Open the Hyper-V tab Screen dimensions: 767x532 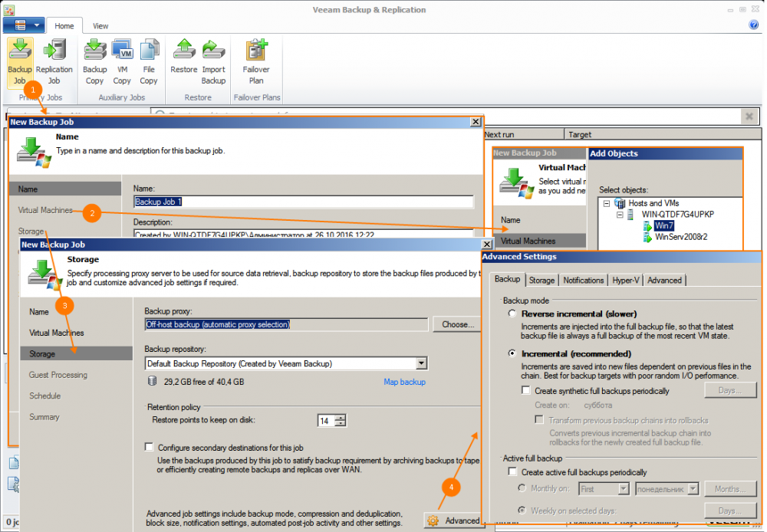pos(626,280)
